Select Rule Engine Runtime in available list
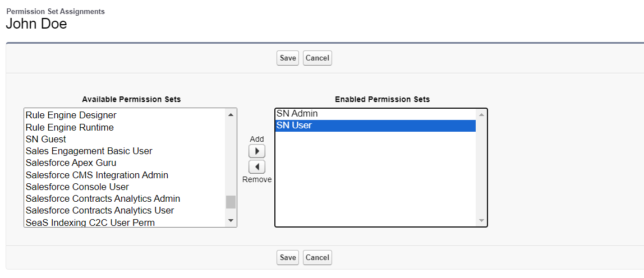 tap(125, 128)
